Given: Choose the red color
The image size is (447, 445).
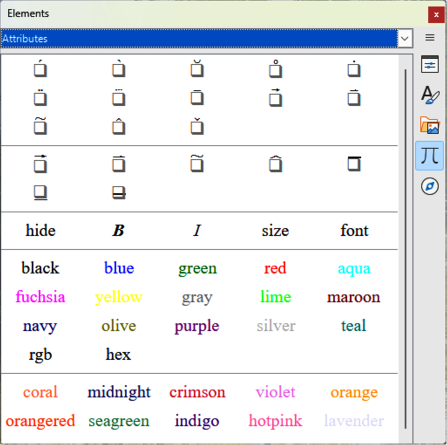Looking at the screenshot, I should (275, 268).
